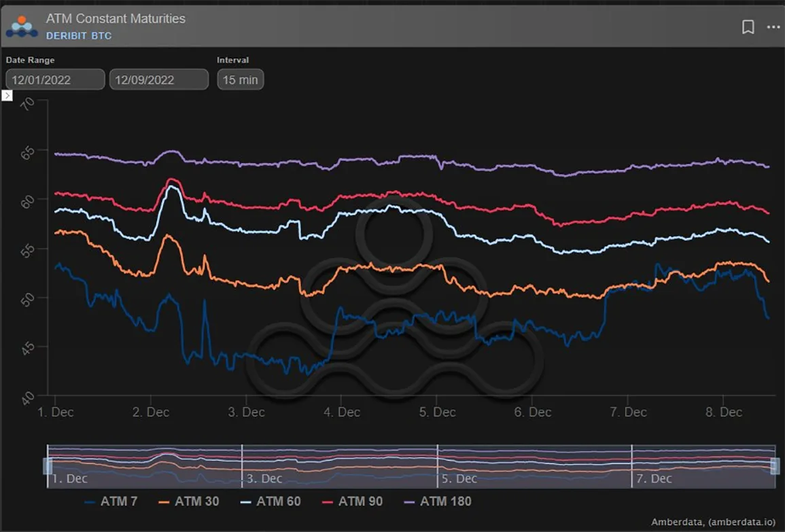
Task: Toggle the ATM 30 series in legend
Action: [x=189, y=501]
